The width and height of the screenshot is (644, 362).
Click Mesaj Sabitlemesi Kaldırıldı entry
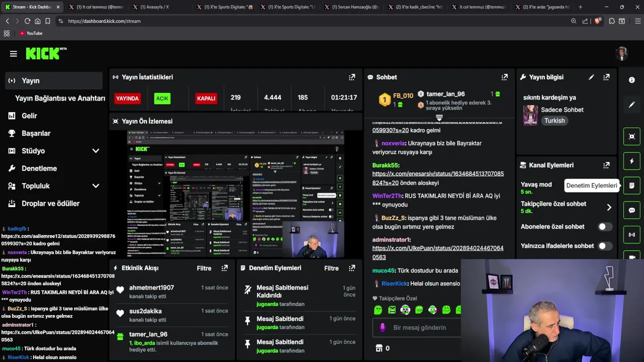point(299,295)
